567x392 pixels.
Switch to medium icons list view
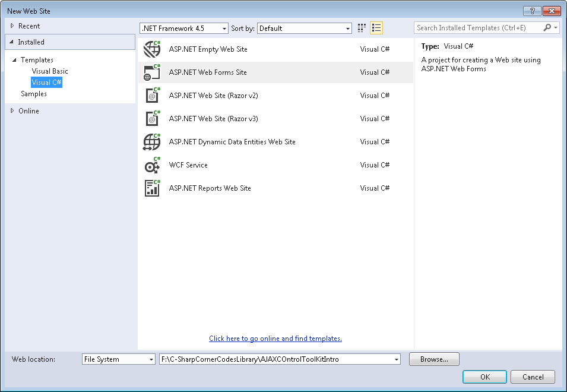coord(376,28)
